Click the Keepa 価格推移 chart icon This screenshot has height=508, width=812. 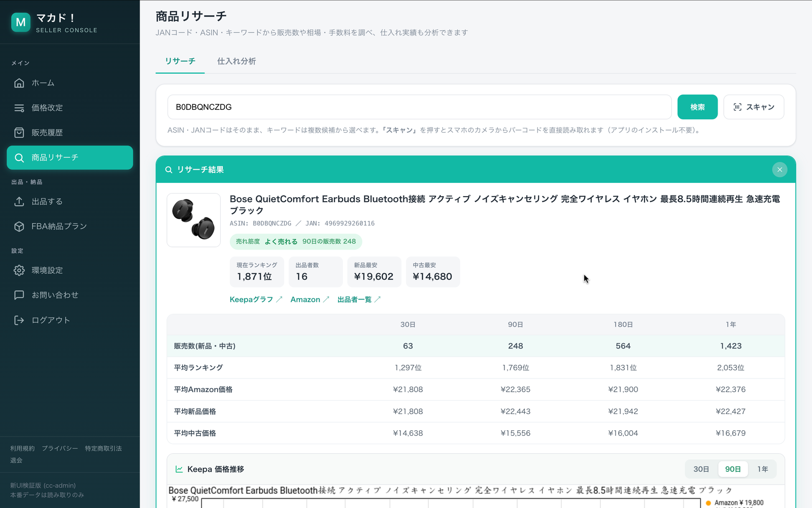click(179, 469)
